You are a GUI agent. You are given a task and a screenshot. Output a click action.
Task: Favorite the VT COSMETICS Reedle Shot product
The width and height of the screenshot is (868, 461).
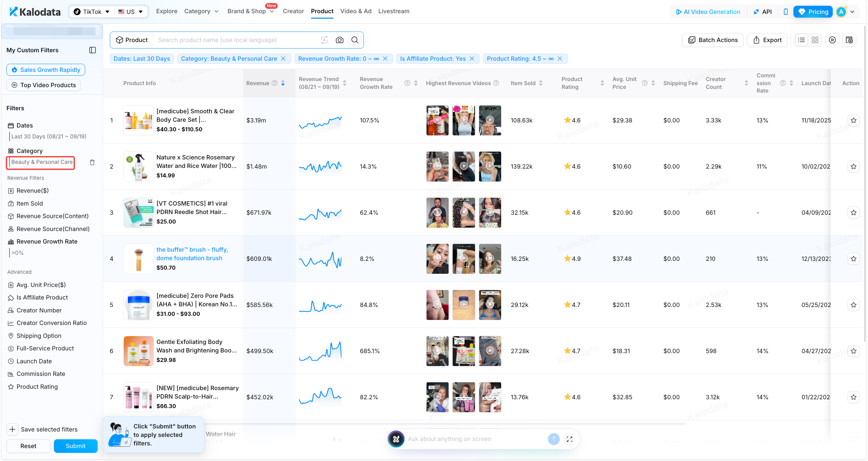point(853,213)
